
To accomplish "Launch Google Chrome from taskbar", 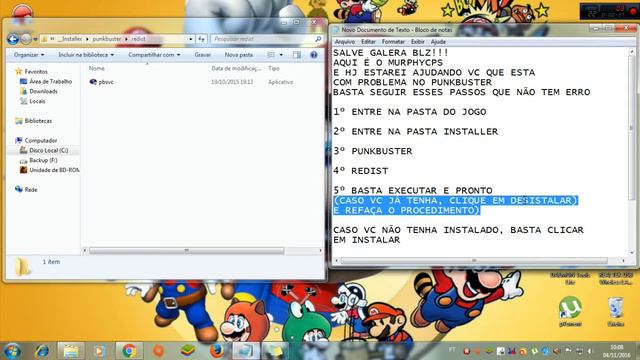I will pos(129,351).
